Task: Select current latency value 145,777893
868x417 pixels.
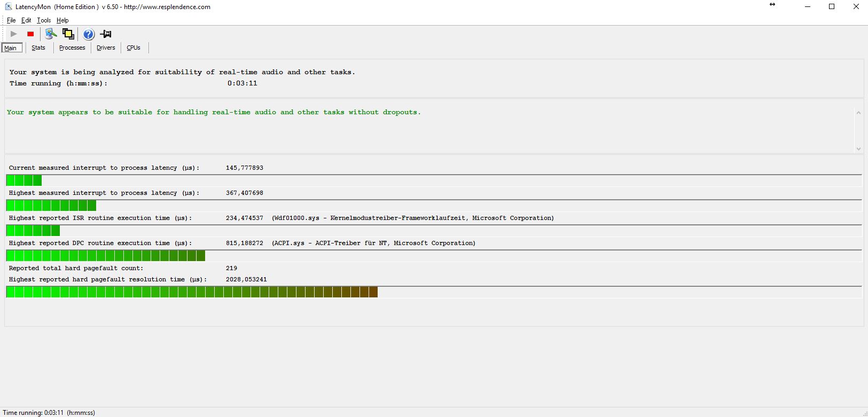Action: point(245,168)
